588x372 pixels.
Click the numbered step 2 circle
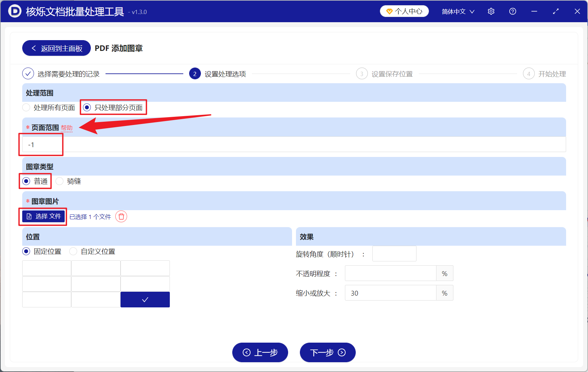[x=195, y=73]
